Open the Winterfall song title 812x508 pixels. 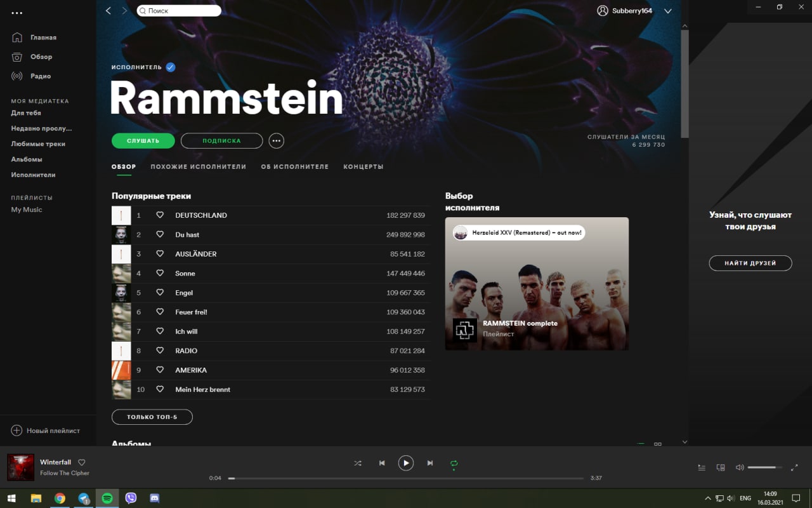[x=55, y=462]
